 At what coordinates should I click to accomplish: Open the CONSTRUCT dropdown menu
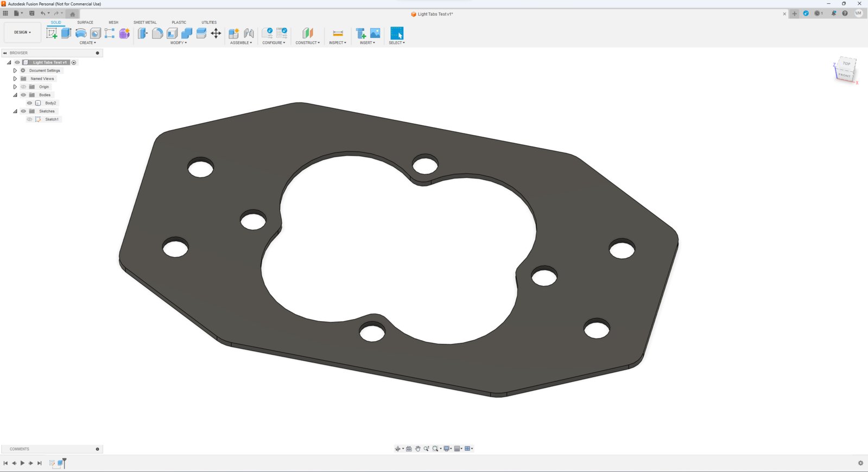(x=308, y=43)
